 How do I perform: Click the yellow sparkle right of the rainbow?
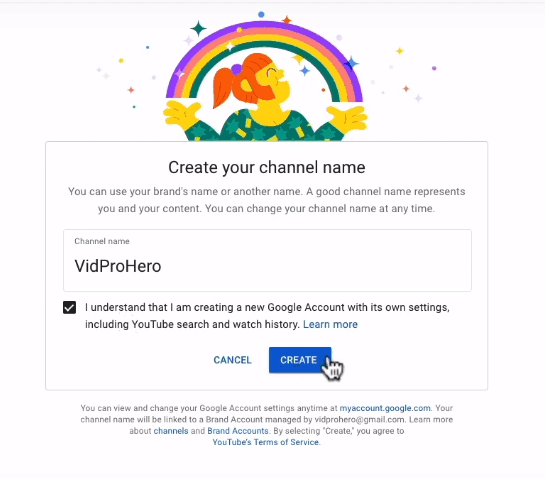pos(400,51)
